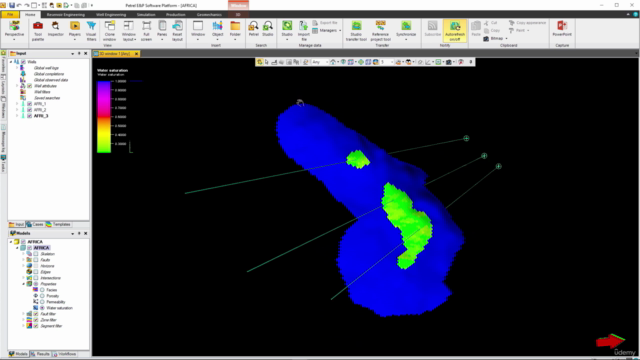
Task: Toggle the Zone filter checkbox
Action: (36, 320)
